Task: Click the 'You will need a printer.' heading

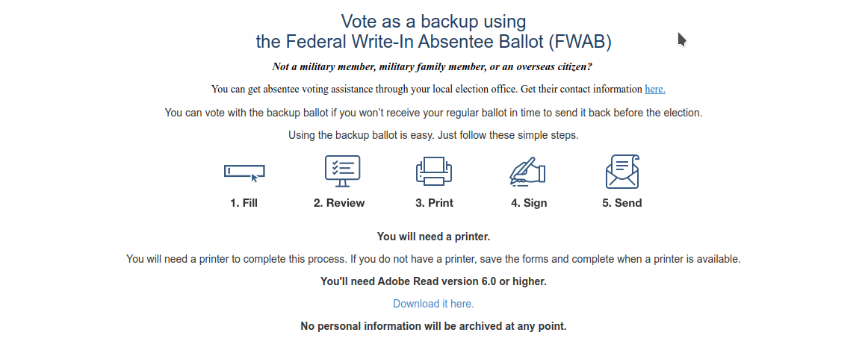Action: pyautogui.click(x=433, y=237)
